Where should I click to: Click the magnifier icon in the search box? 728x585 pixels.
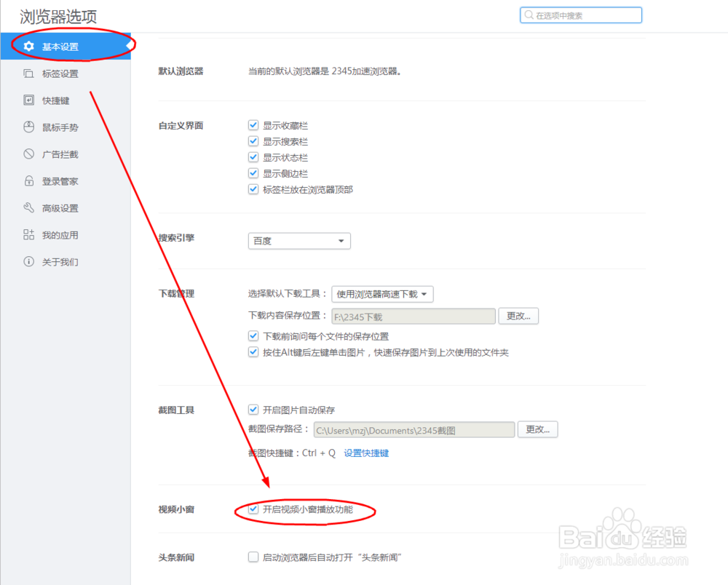529,15
